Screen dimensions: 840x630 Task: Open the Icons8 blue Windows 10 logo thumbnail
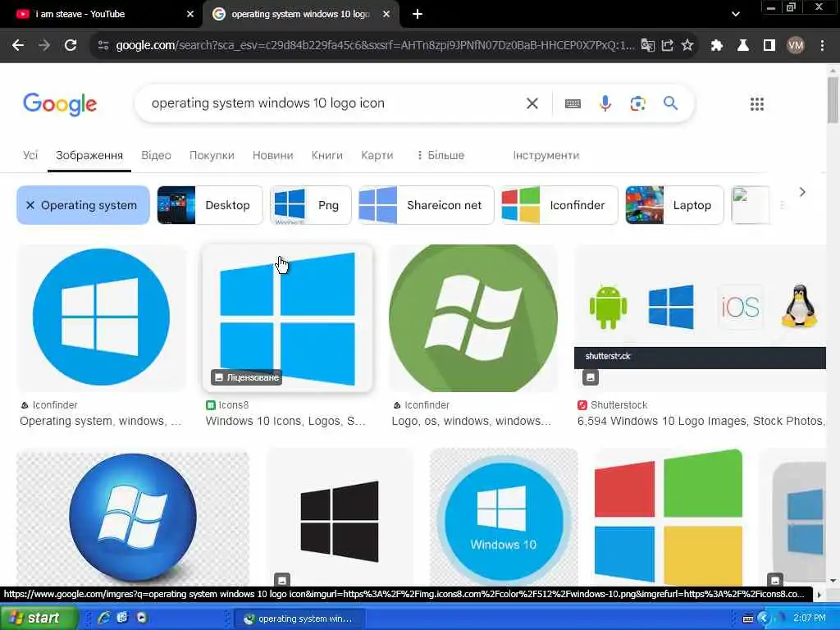(287, 319)
